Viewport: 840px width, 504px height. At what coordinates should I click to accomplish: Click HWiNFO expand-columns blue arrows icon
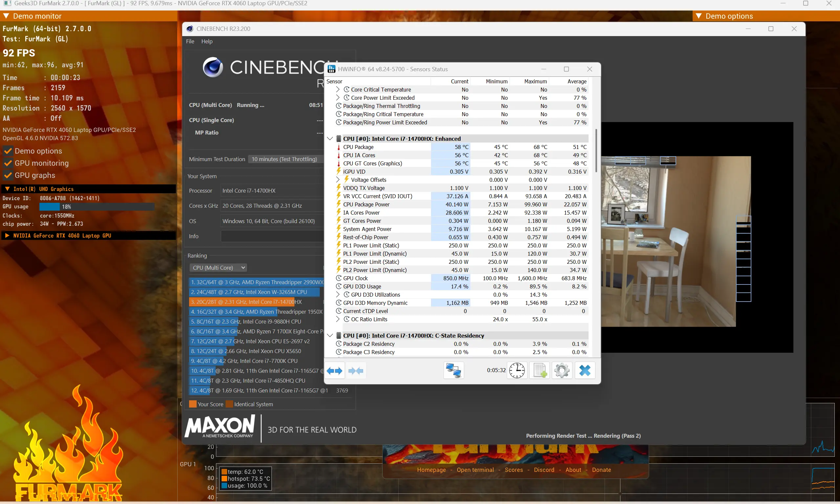point(334,370)
